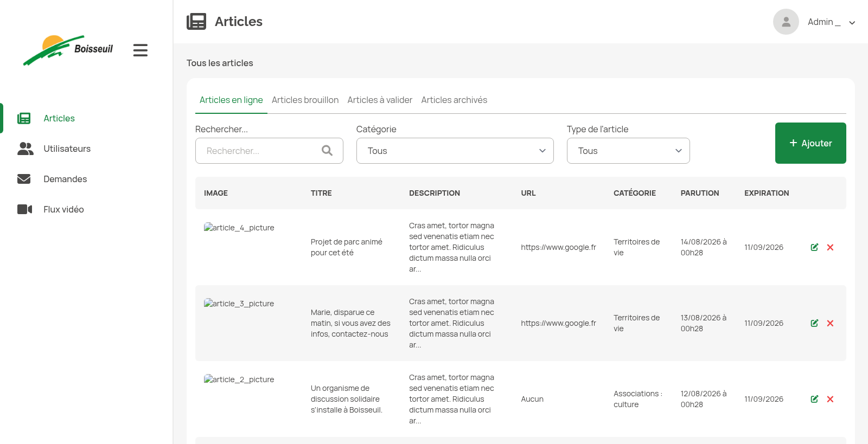Click the Utilisateurs users icon
This screenshot has width=868, height=444.
[25, 149]
